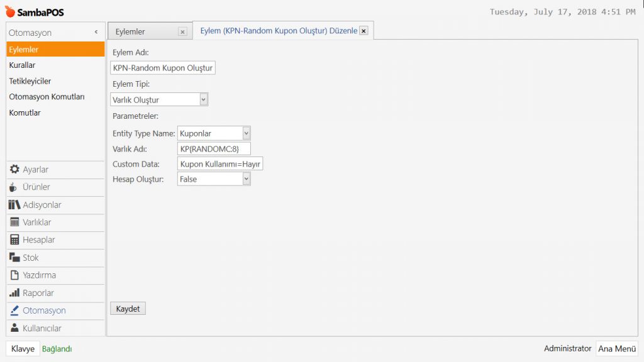
Task: Click the Adisyonlar books icon
Action: pos(14,205)
